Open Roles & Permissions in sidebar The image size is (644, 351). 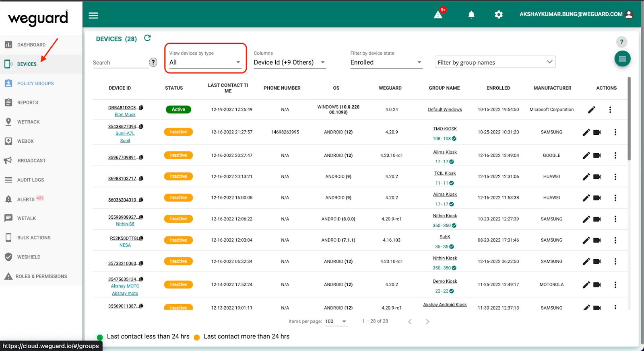point(41,277)
